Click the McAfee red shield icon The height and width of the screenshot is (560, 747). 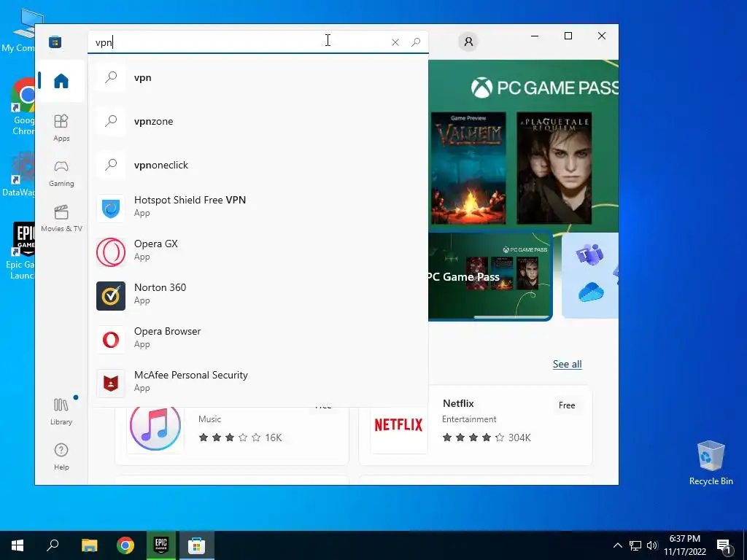pyautogui.click(x=111, y=384)
